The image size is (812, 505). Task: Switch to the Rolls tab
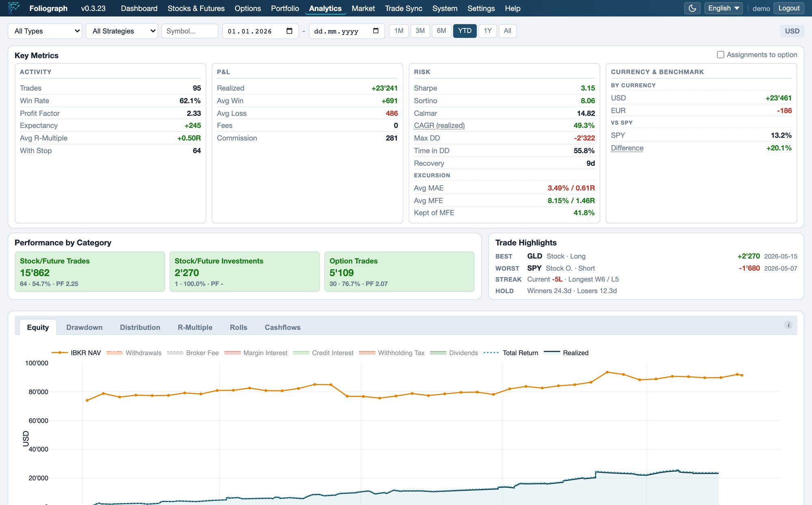[238, 327]
